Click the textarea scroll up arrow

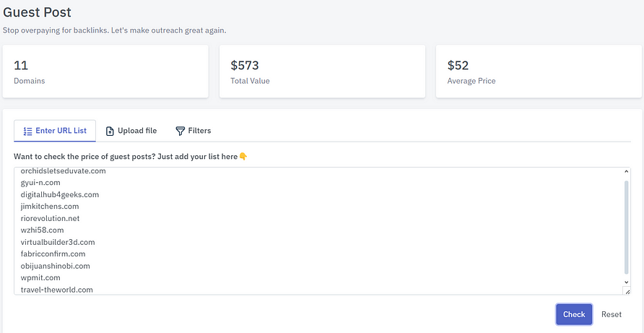pos(626,172)
